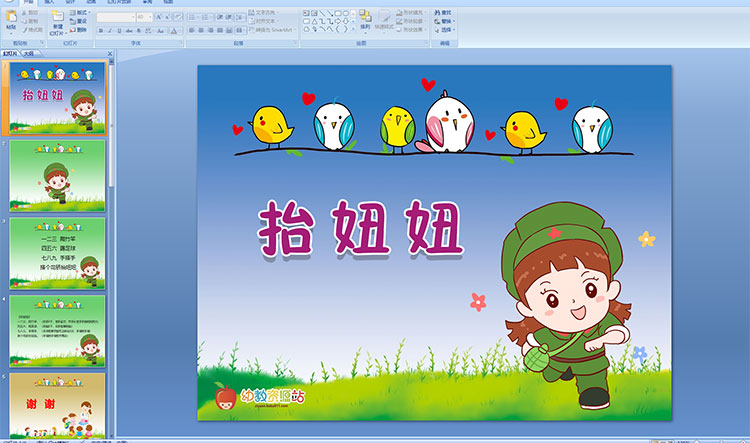
Task: Switch to the Insert (插入) ribbon tab
Action: point(51,3)
